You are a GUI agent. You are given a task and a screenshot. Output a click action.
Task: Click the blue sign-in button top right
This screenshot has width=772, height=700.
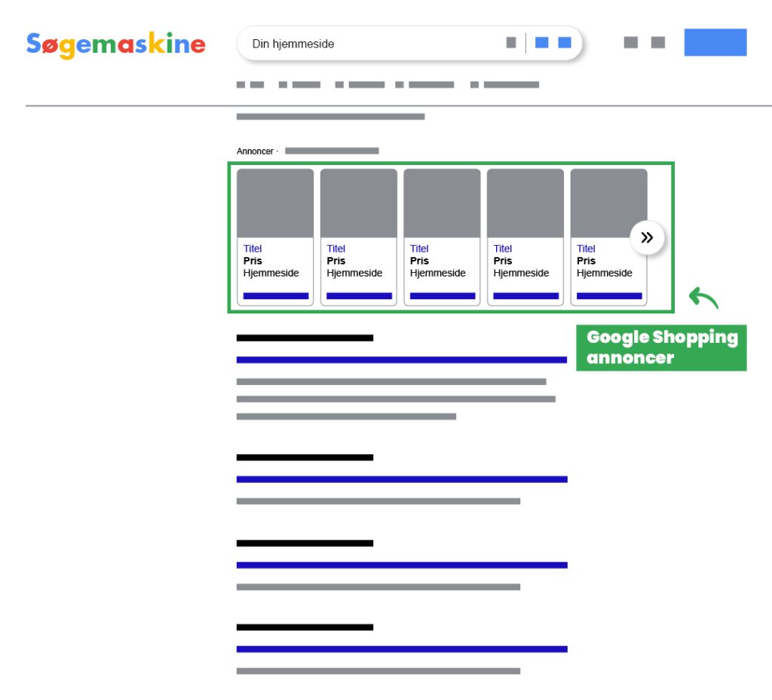pyautogui.click(x=715, y=42)
